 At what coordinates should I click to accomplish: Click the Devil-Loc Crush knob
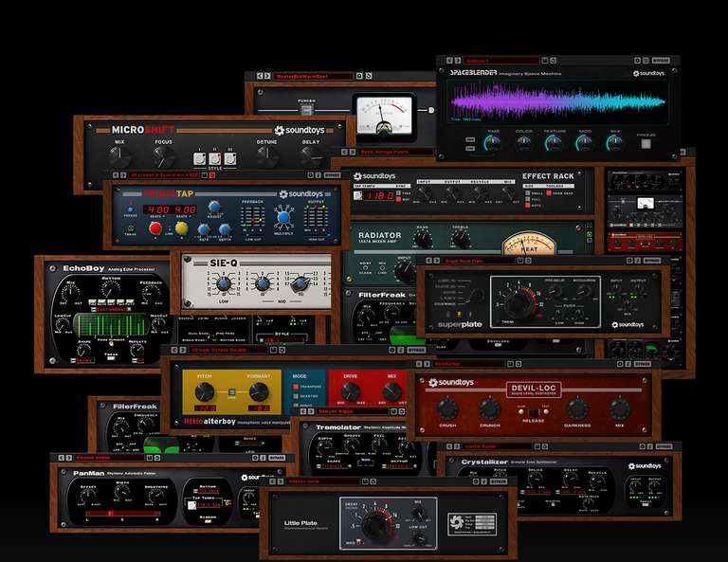coord(447,409)
